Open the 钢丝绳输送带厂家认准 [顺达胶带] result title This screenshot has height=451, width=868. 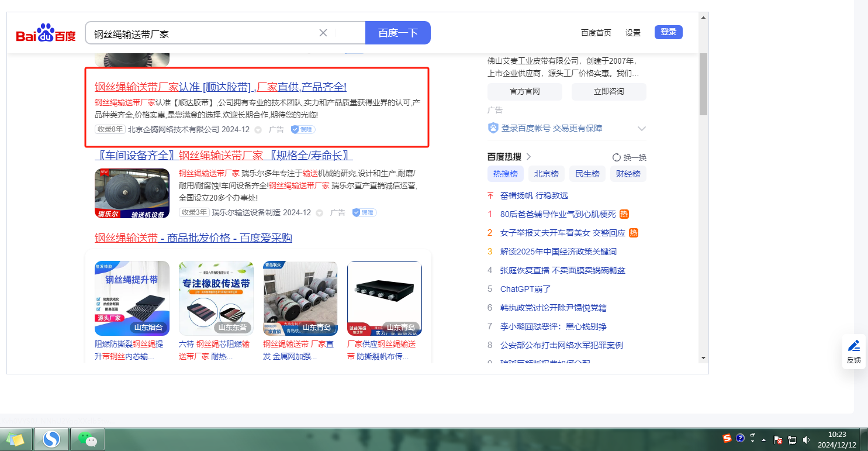221,87
